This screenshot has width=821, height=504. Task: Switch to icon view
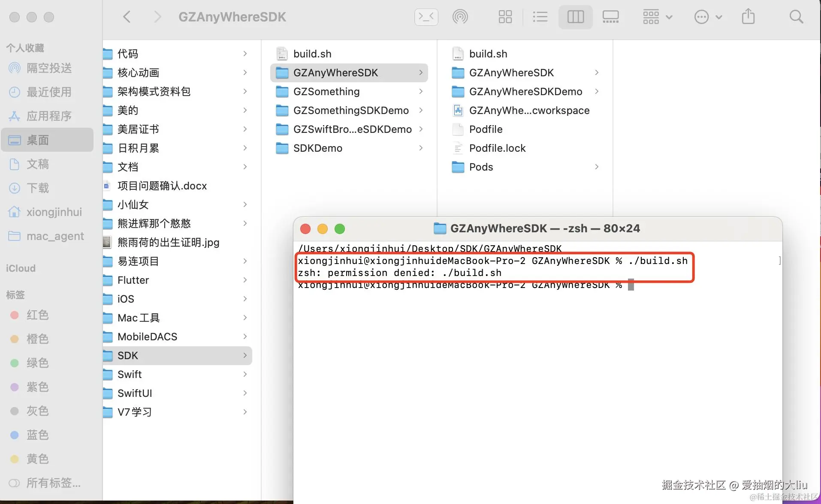(505, 17)
